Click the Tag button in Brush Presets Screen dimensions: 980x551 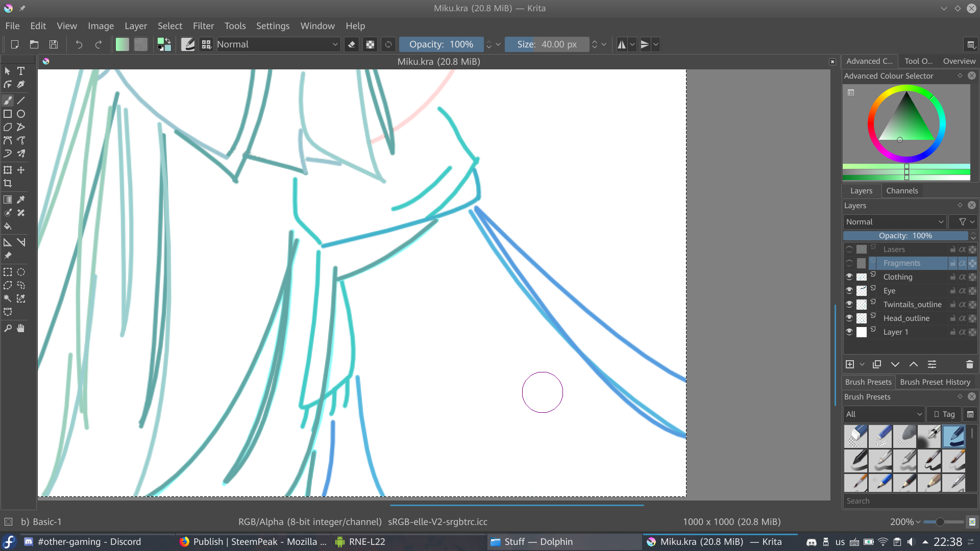pos(944,414)
